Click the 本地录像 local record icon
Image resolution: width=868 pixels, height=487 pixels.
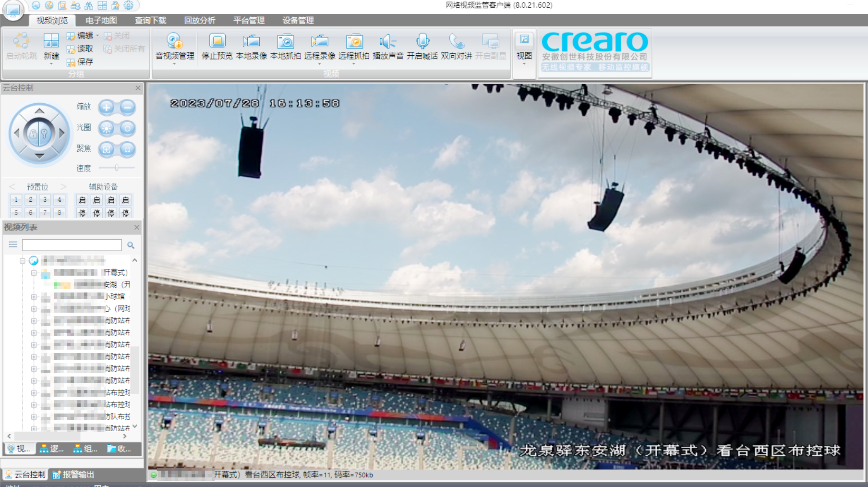(x=251, y=42)
